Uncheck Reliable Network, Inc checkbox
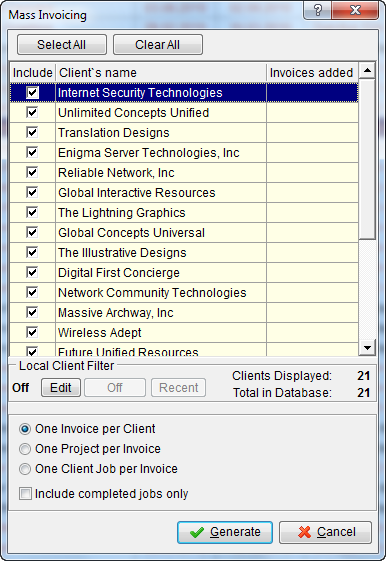Image resolution: width=386 pixels, height=561 pixels. tap(32, 173)
